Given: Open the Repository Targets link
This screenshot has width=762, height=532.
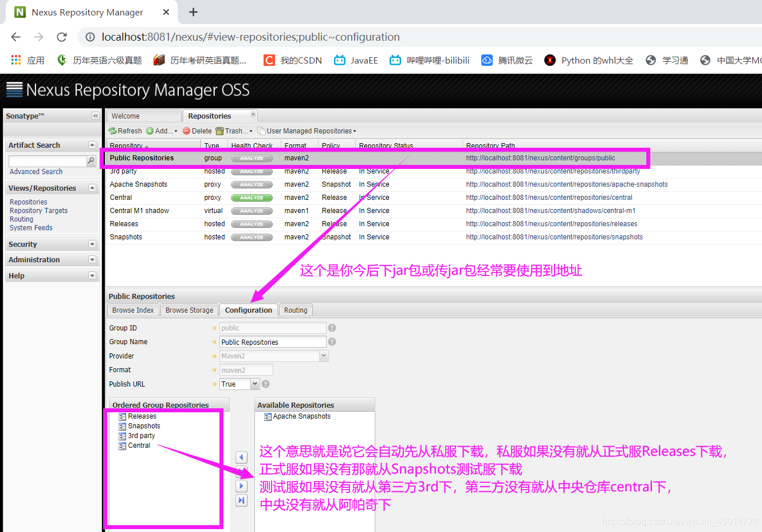Looking at the screenshot, I should tap(38, 211).
